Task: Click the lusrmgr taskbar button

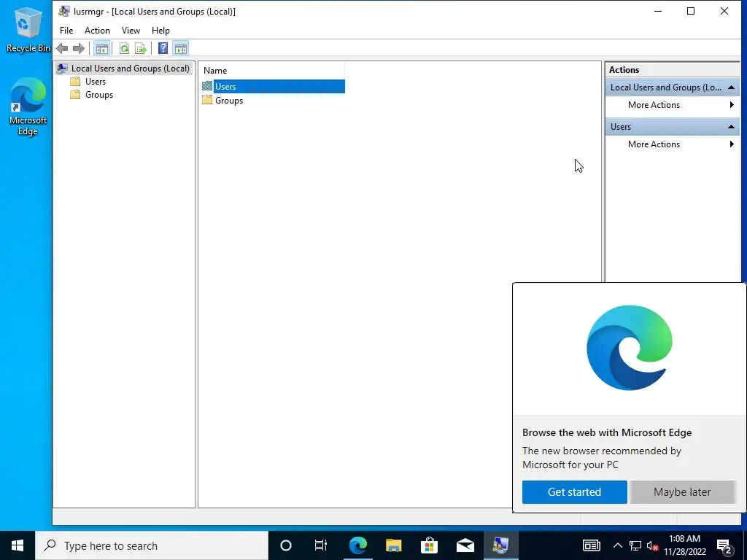Action: click(x=500, y=545)
